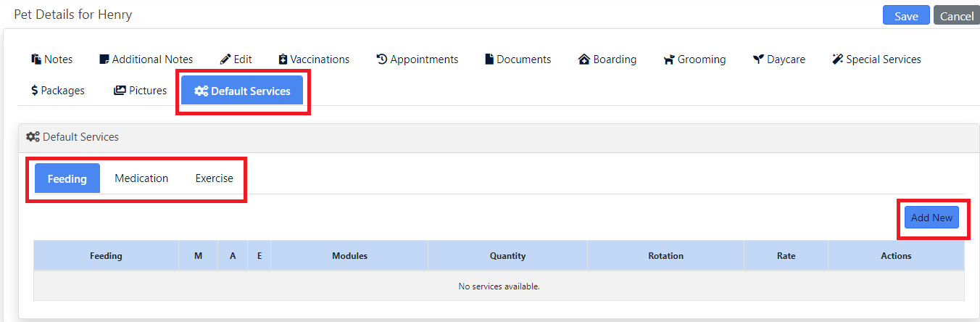Click the Grooming dog icon
Viewport: 980px width, 322px height.
(x=669, y=59)
